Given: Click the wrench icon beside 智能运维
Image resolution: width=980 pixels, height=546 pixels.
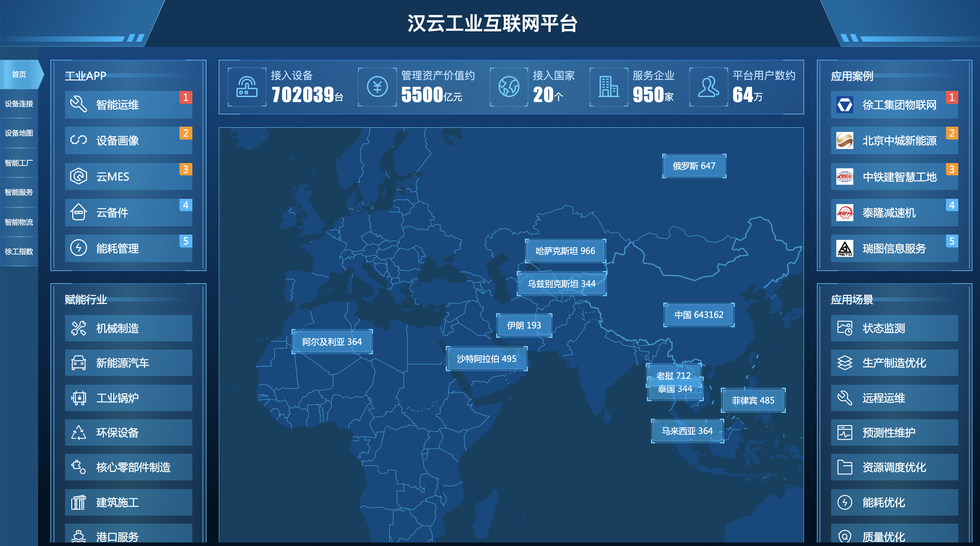Looking at the screenshot, I should click(x=78, y=104).
